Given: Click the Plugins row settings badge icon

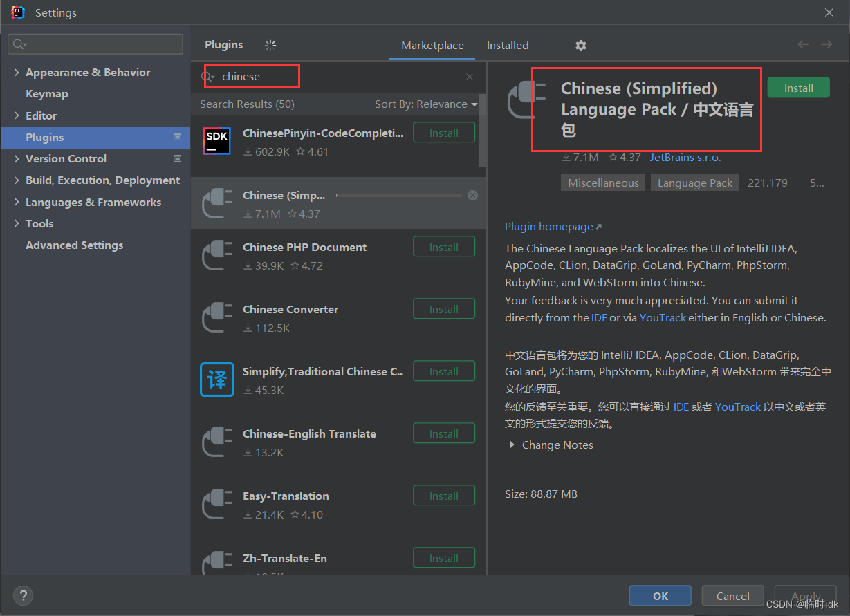Looking at the screenshot, I should click(x=178, y=137).
